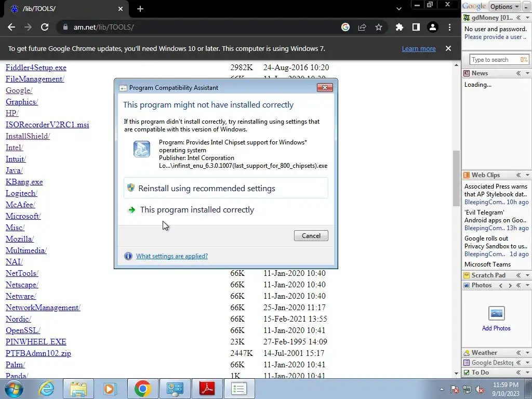This screenshot has width=532, height=399.
Task: Open the PINWHEEL.EXE link
Action: (36, 342)
